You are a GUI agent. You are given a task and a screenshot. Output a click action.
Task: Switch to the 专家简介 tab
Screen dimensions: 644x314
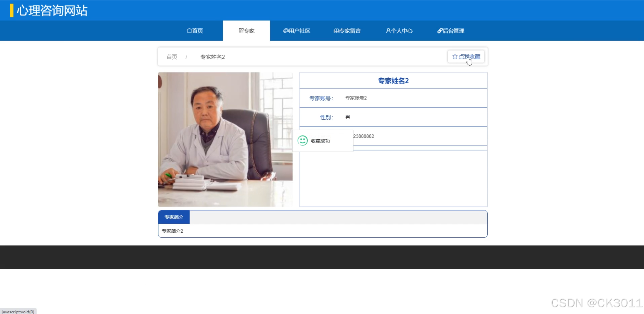coord(174,217)
